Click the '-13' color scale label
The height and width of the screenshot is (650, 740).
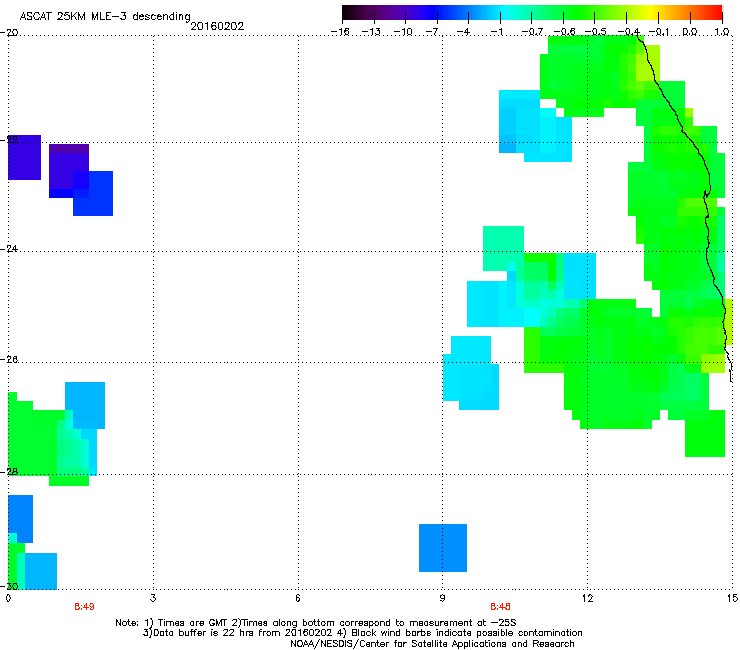pyautogui.click(x=371, y=32)
